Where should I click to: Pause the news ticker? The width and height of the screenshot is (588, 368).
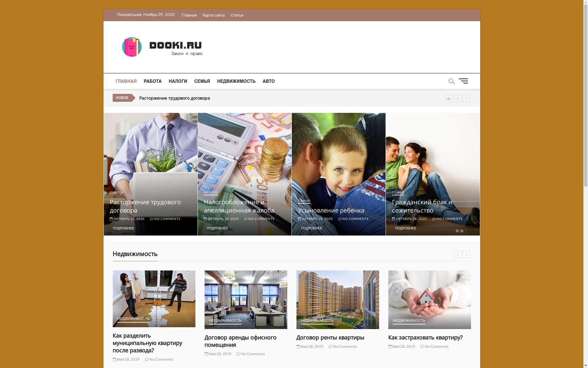pos(449,99)
